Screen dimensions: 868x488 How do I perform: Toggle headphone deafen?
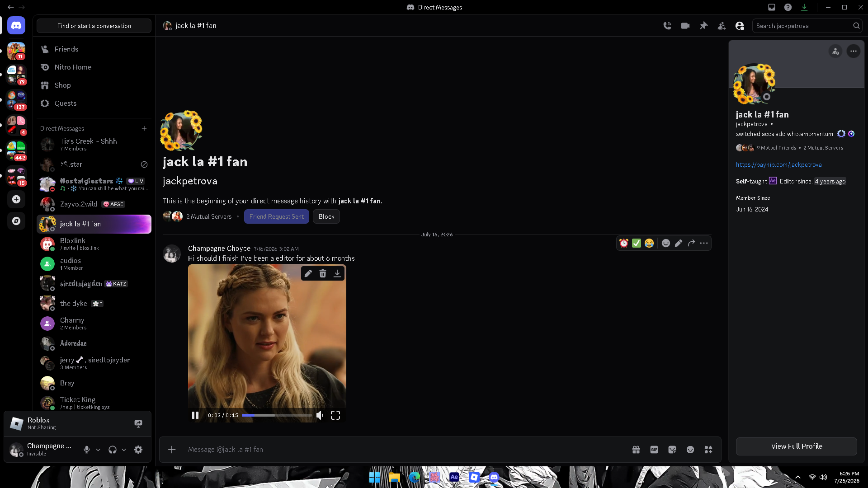113,450
